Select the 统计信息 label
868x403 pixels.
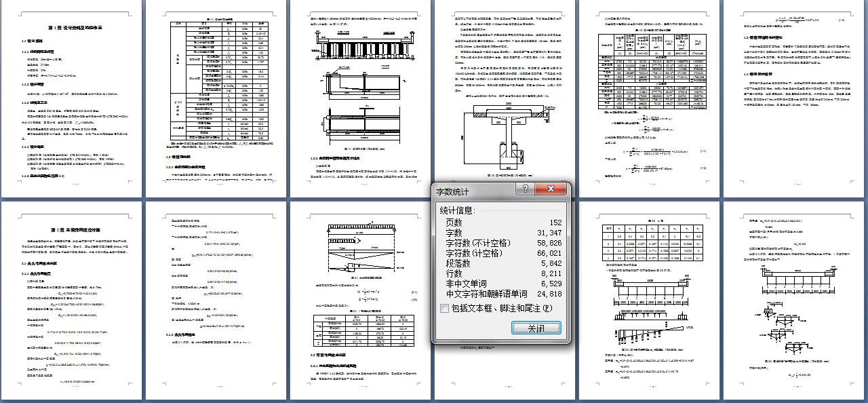457,210
